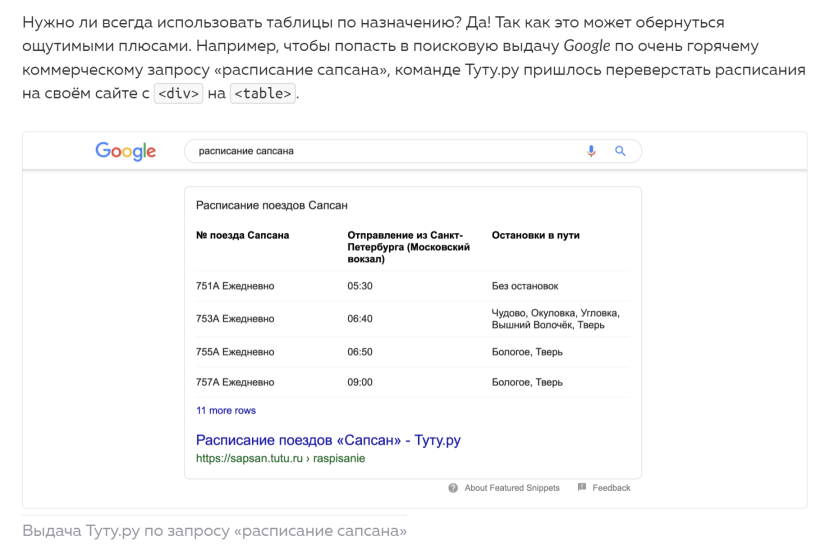The image size is (820, 558).
Task: Click the 'Расписание поездов Сапсан' snippet heading
Action: coord(271,206)
